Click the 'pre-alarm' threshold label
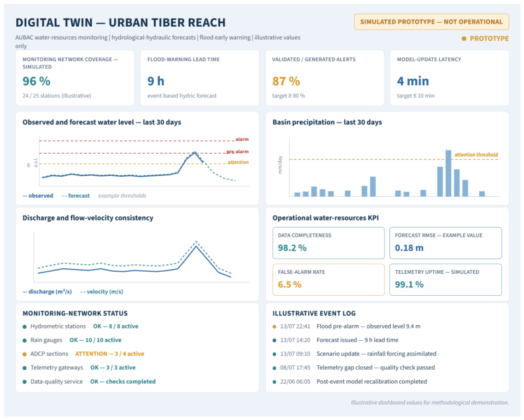The height and width of the screenshot is (420, 524). tap(238, 151)
